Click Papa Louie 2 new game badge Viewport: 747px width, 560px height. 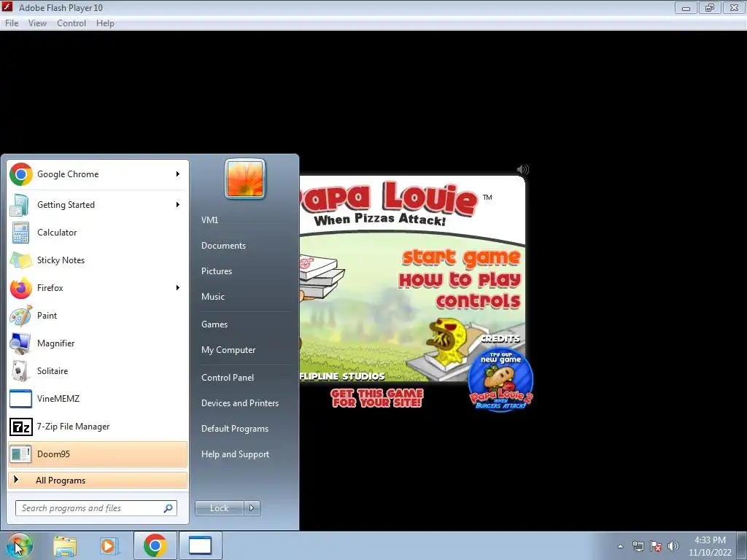click(x=500, y=380)
